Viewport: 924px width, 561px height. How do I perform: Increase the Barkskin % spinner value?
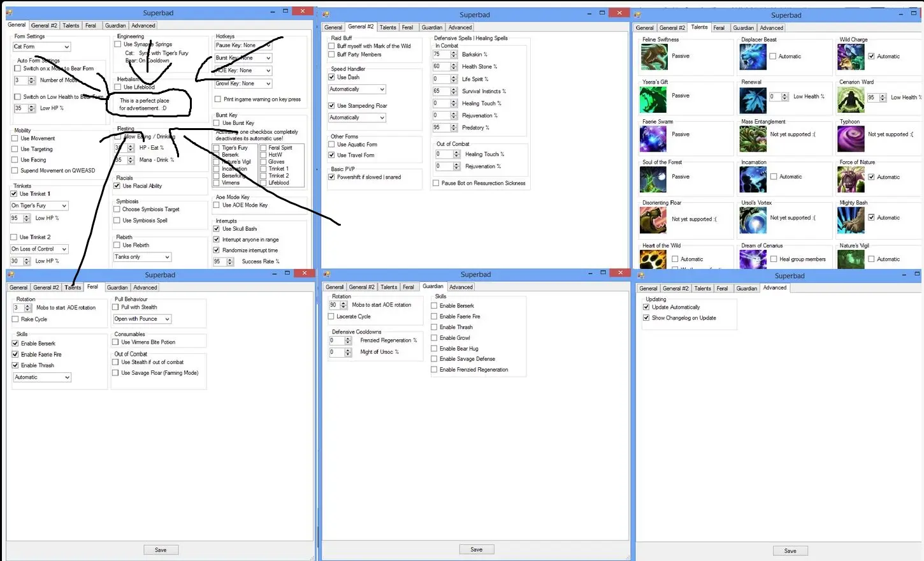(x=454, y=53)
